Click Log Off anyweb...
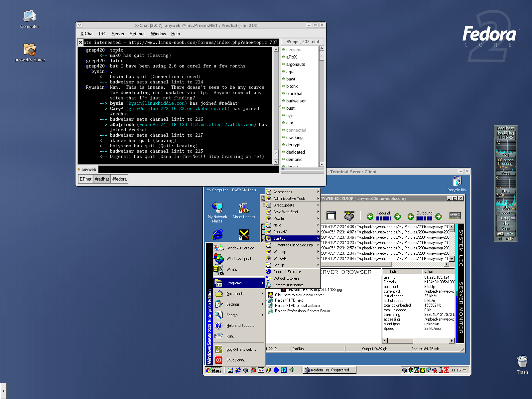The image size is (532, 399). (x=239, y=349)
